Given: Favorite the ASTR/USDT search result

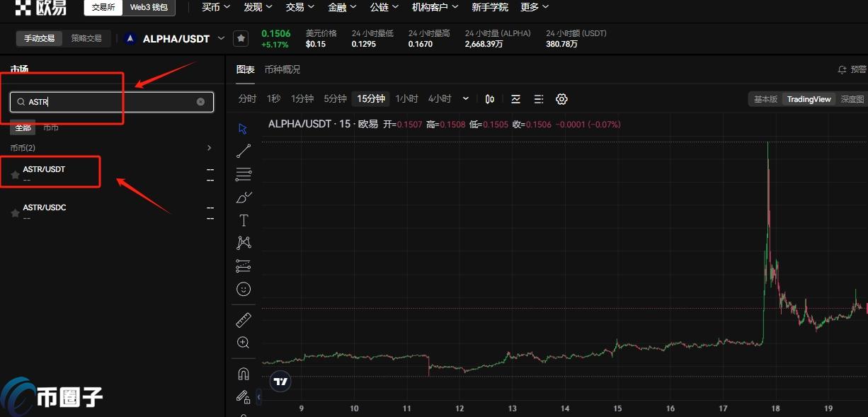Looking at the screenshot, I should point(14,173).
